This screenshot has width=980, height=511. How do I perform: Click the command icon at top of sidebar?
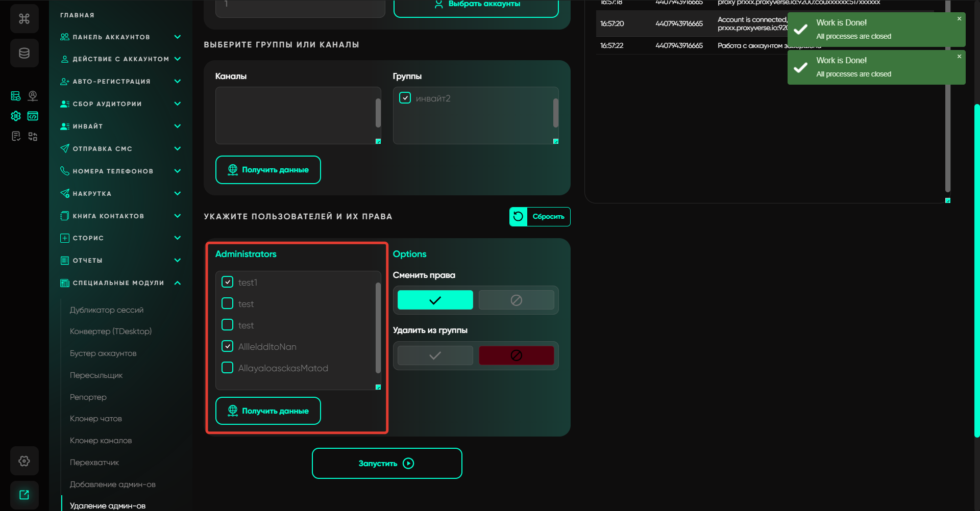[x=24, y=19]
